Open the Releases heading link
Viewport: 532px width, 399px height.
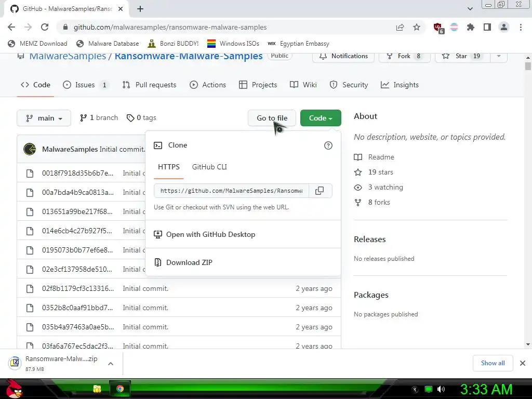370,239
